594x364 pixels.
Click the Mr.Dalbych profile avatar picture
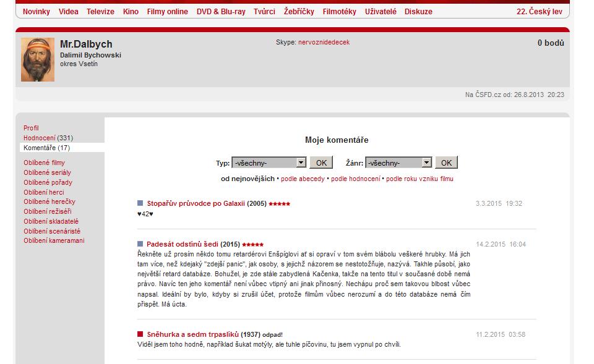pos(38,60)
